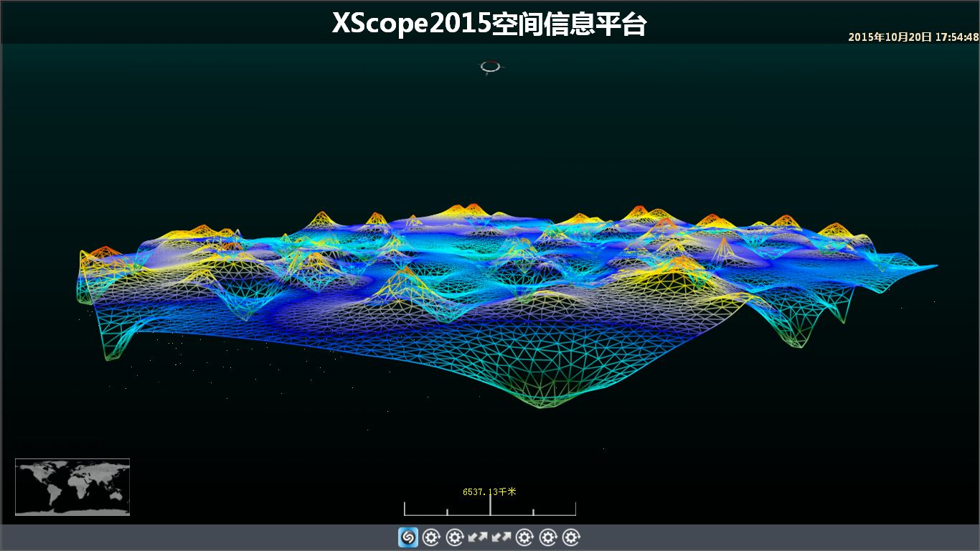Click the second gear icon from the left
Screen dimensions: 980x551
point(455,537)
